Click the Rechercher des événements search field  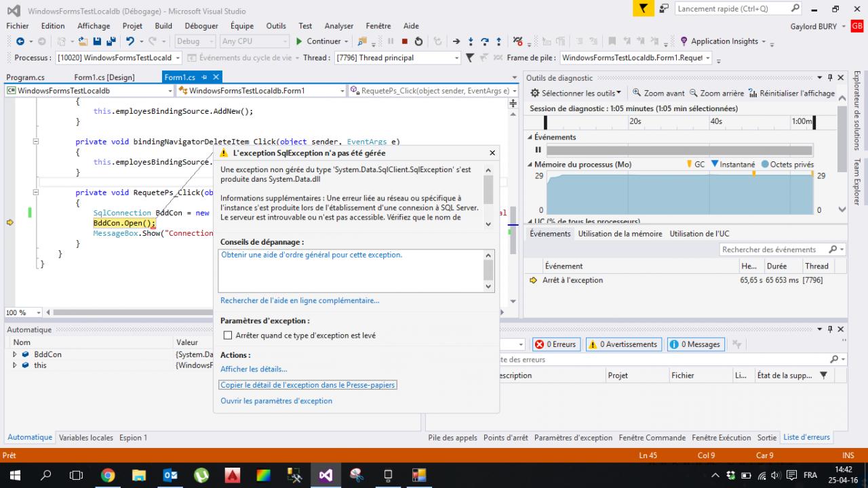[783, 249]
